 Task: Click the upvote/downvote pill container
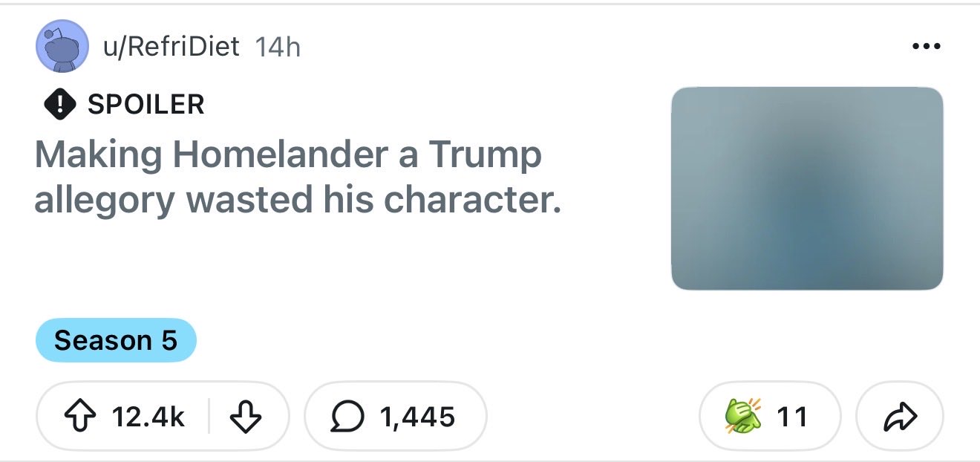(x=162, y=417)
